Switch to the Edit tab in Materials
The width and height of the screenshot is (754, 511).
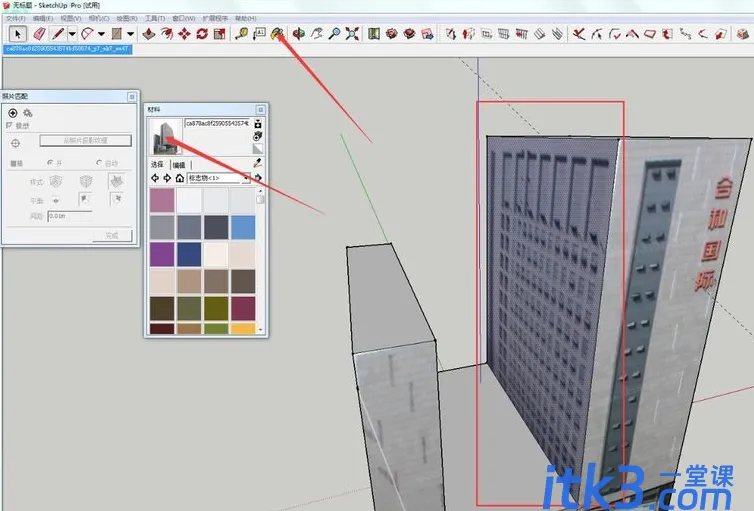(x=179, y=164)
